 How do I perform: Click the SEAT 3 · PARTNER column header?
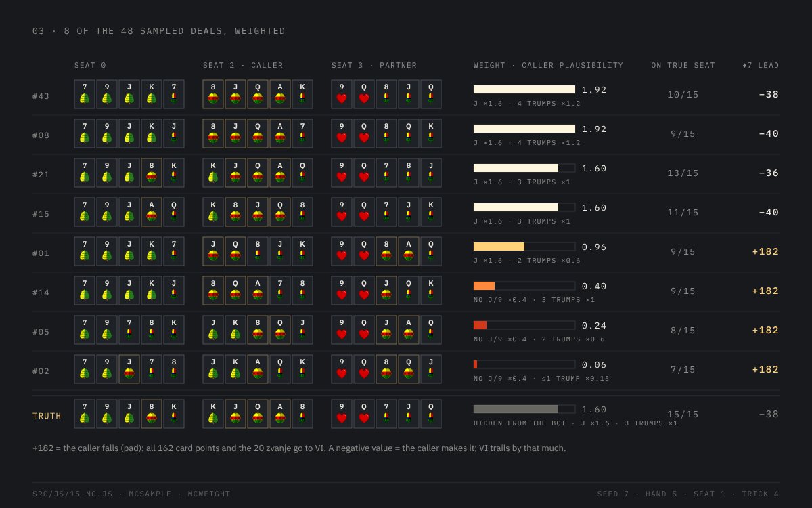point(374,66)
